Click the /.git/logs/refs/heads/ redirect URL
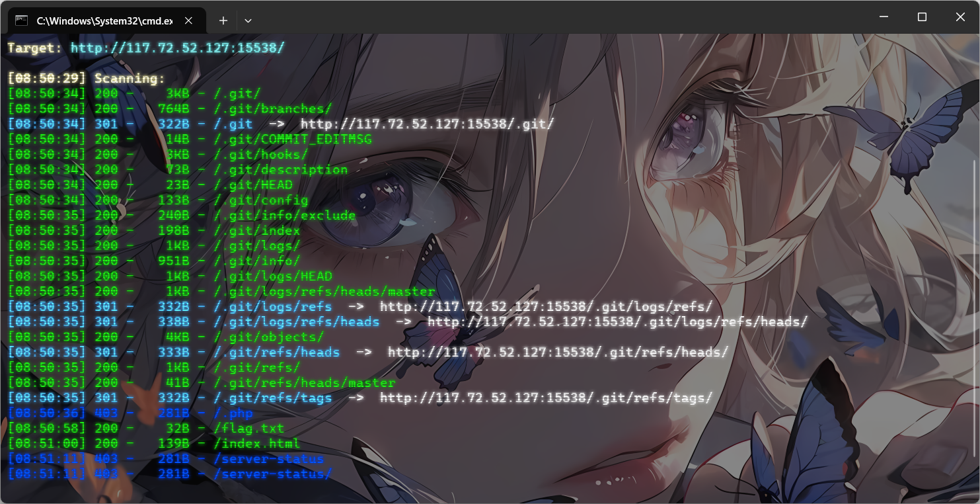The image size is (980, 504). click(x=617, y=321)
